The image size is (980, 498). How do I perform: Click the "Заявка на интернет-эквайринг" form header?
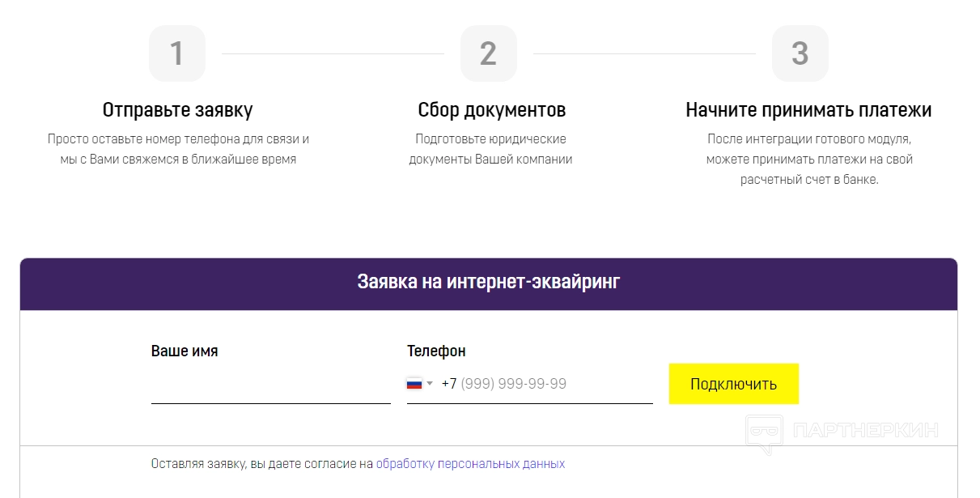pos(489,283)
